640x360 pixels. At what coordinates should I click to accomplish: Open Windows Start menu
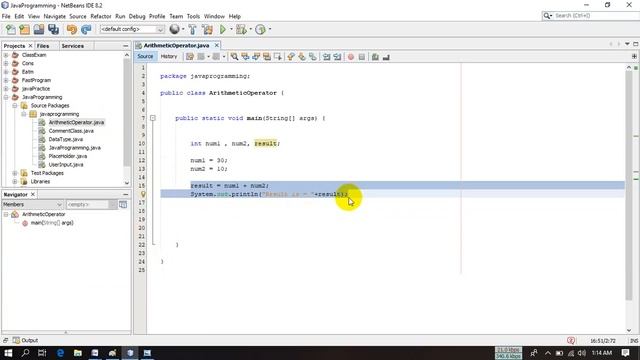click(8, 353)
